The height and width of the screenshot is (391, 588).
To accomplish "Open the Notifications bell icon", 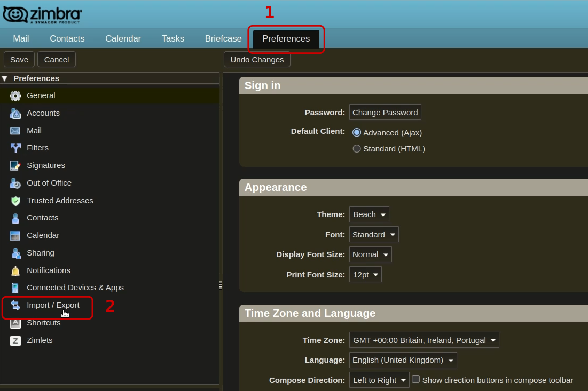I will (15, 270).
